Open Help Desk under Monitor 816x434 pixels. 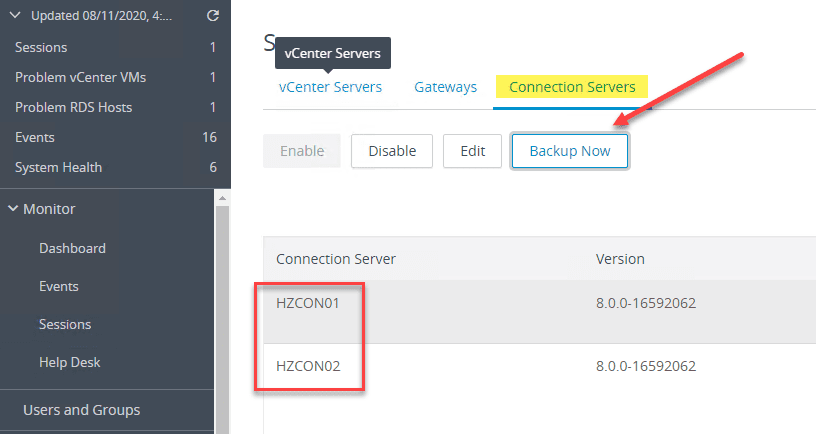[x=70, y=362]
